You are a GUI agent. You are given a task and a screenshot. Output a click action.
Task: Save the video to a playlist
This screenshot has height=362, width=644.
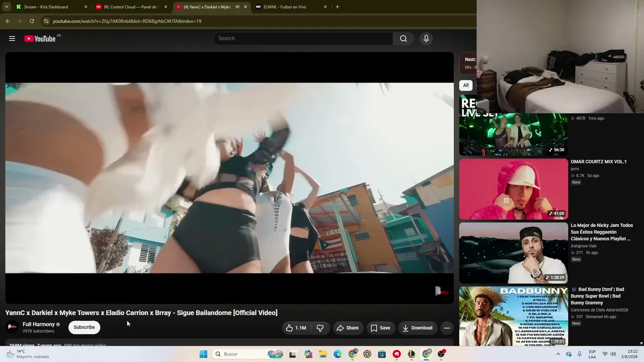pos(380,328)
